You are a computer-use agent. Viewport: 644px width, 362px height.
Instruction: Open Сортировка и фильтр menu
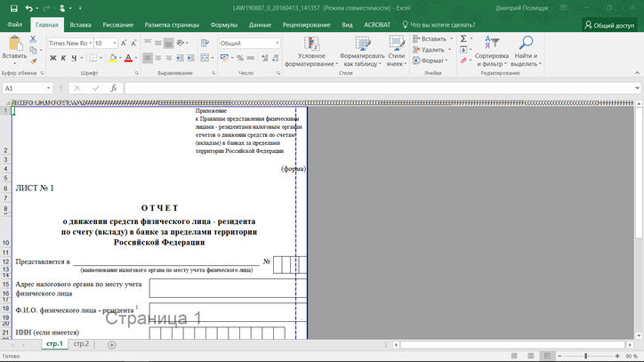(492, 52)
